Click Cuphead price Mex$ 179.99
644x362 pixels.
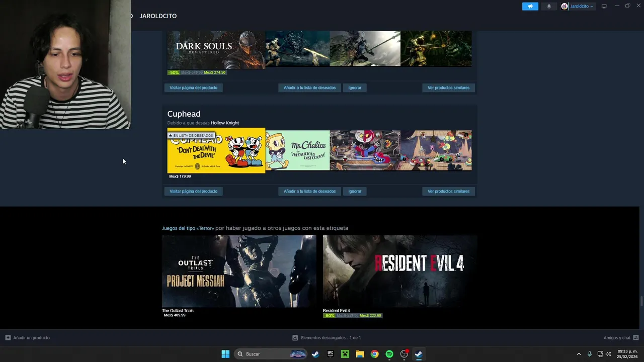[180, 176]
